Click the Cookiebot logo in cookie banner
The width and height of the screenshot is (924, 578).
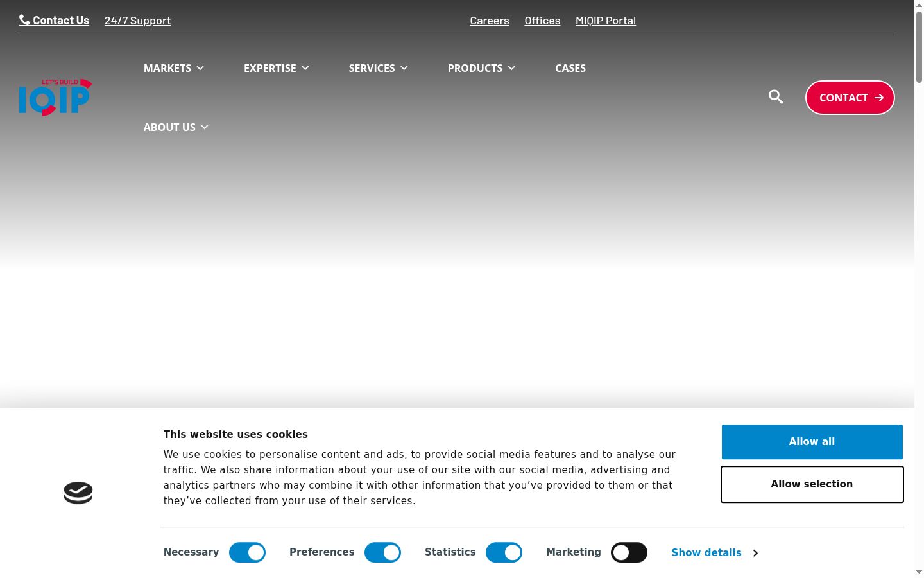click(x=78, y=493)
